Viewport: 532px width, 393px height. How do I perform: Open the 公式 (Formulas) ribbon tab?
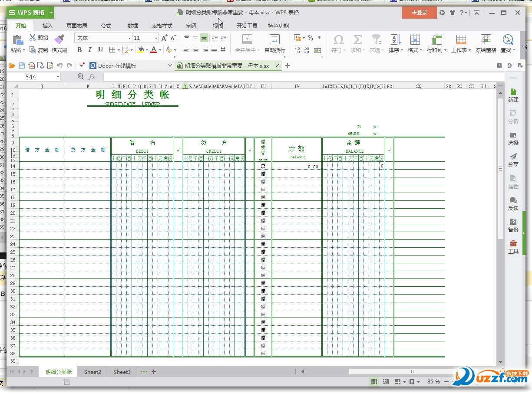tap(106, 26)
